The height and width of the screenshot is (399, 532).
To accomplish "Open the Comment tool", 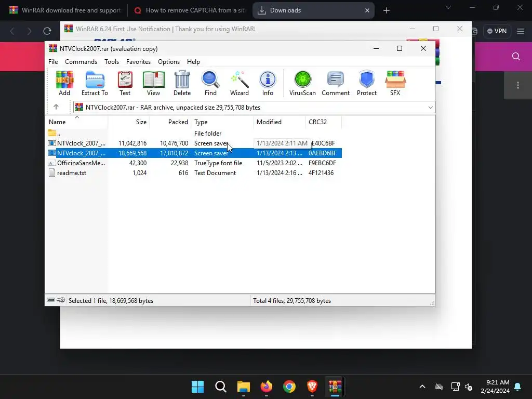I will click(x=336, y=83).
